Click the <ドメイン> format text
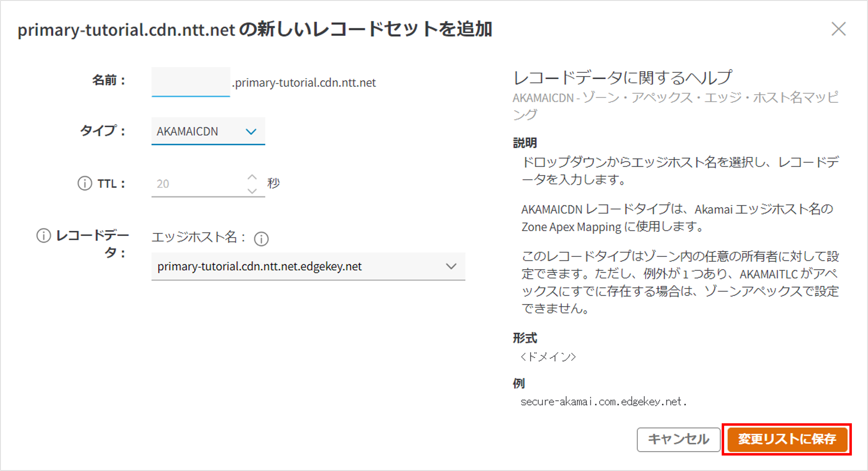Image resolution: width=868 pixels, height=471 pixels. coord(548,356)
